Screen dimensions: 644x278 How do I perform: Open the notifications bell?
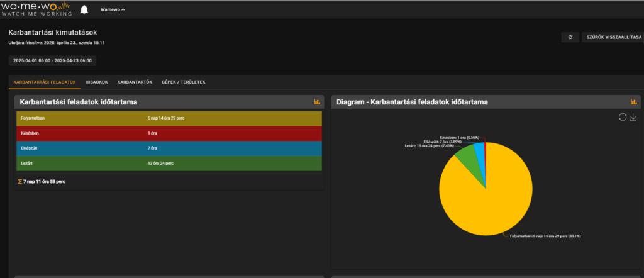(84, 9)
